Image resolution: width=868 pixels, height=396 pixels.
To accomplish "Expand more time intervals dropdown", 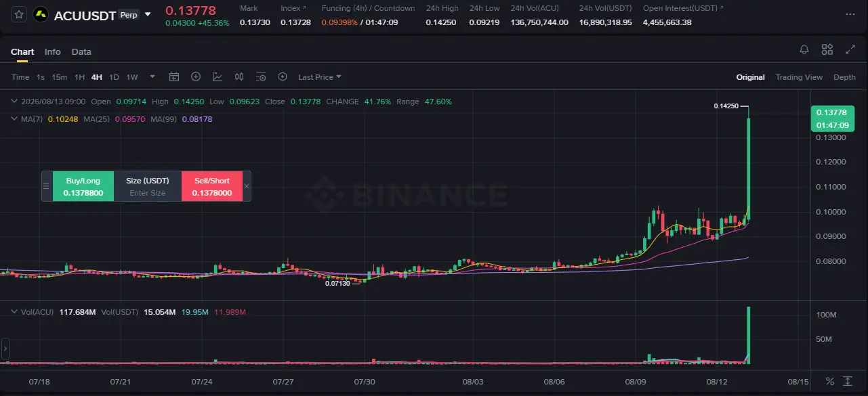I will click(152, 76).
